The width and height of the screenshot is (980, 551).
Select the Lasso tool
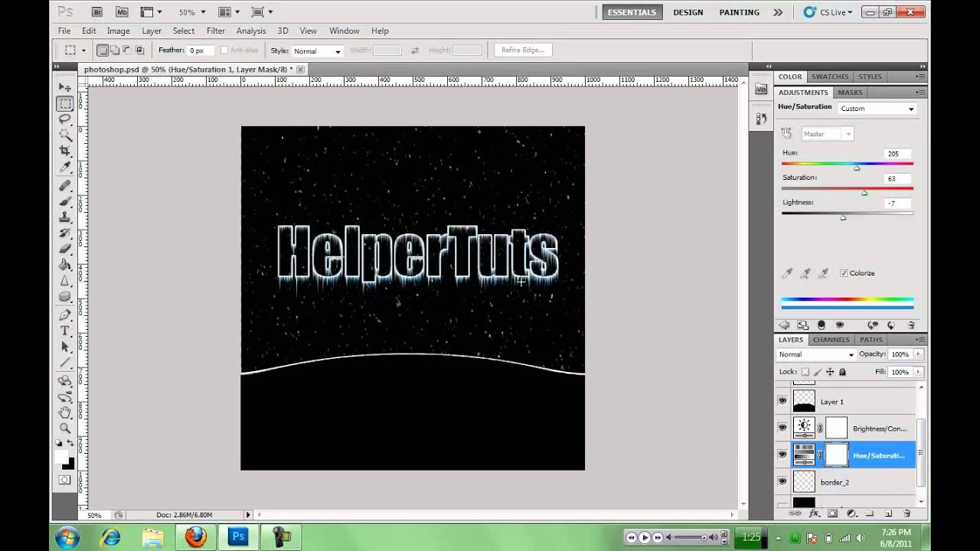point(65,119)
